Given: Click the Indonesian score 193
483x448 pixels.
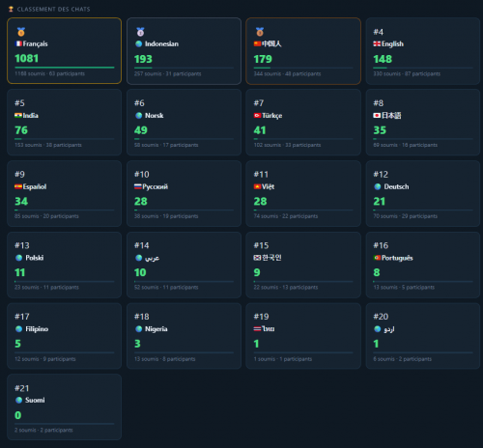Looking at the screenshot, I should (143, 59).
